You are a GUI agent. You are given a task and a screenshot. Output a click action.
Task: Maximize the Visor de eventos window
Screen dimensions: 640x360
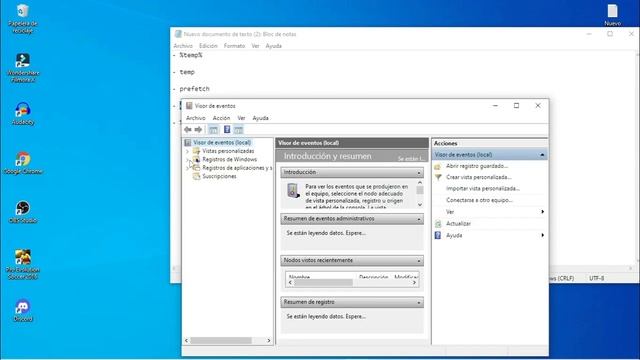pyautogui.click(x=516, y=106)
